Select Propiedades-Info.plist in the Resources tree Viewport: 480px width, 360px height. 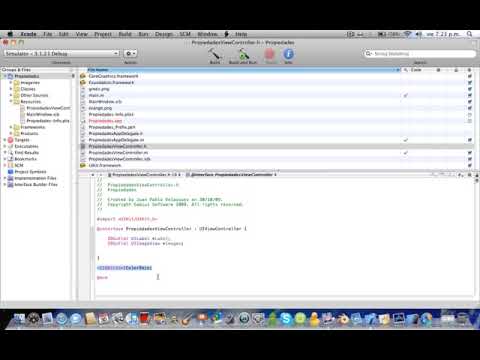click(x=48, y=121)
